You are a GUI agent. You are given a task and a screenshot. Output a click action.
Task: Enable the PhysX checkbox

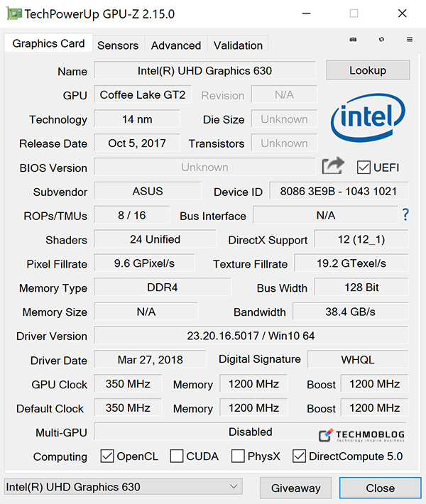238,456
